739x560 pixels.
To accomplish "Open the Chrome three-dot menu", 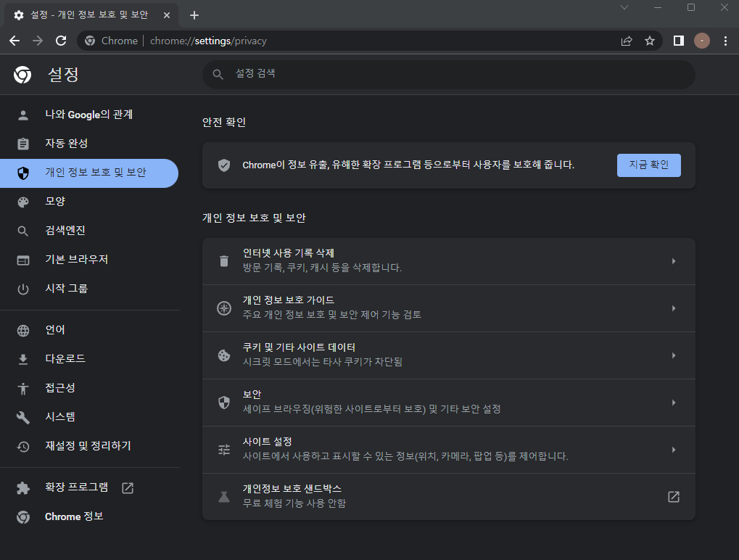I will point(725,41).
